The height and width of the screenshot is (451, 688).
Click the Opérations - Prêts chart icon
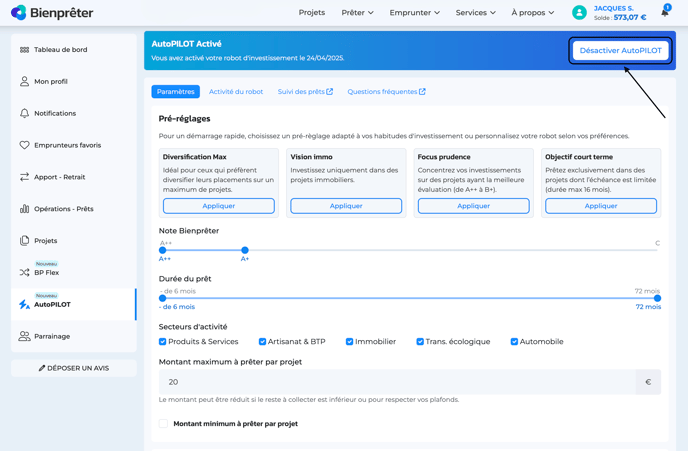coord(25,209)
